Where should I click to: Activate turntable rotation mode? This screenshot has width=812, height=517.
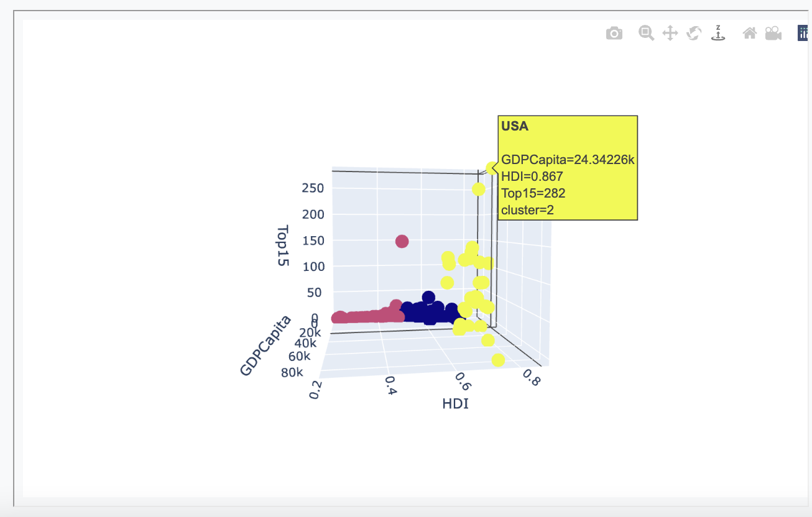click(718, 33)
